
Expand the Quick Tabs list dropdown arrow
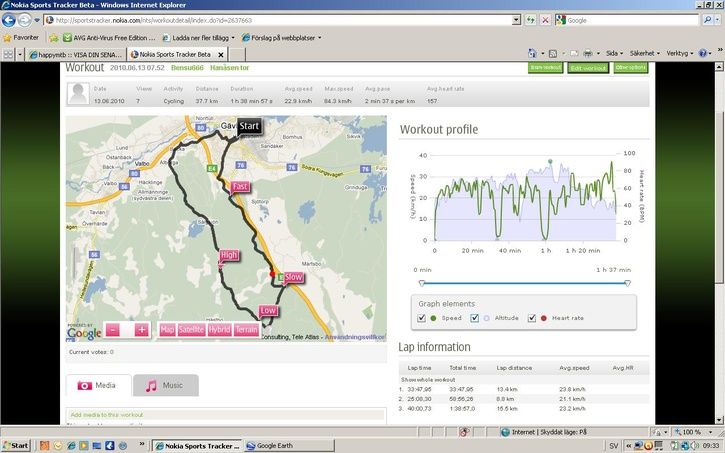tap(20, 55)
